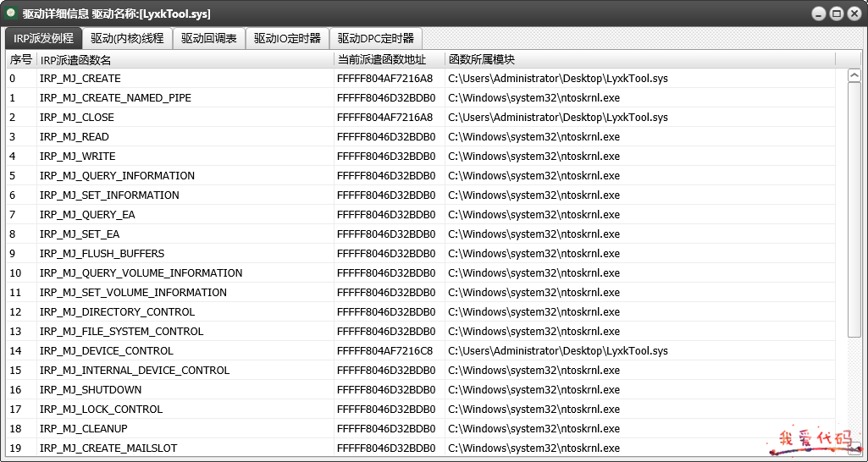868x462 pixels.
Task: Select the IRP_MJ_DEVICE_CONTROL row
Action: point(106,351)
